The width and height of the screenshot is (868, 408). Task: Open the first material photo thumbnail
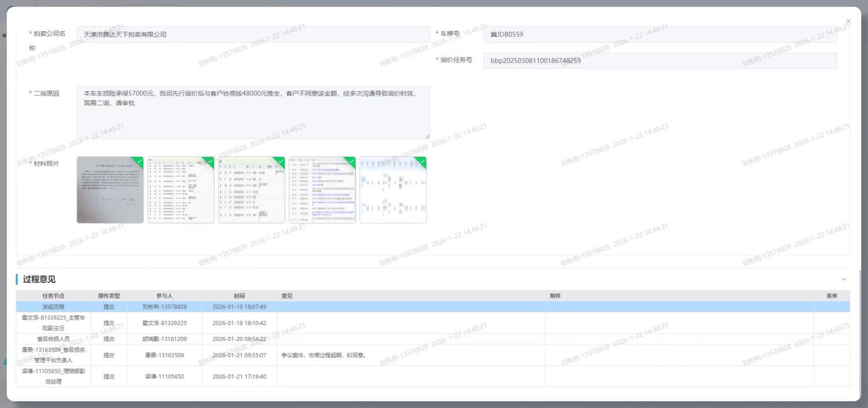pyautogui.click(x=110, y=190)
